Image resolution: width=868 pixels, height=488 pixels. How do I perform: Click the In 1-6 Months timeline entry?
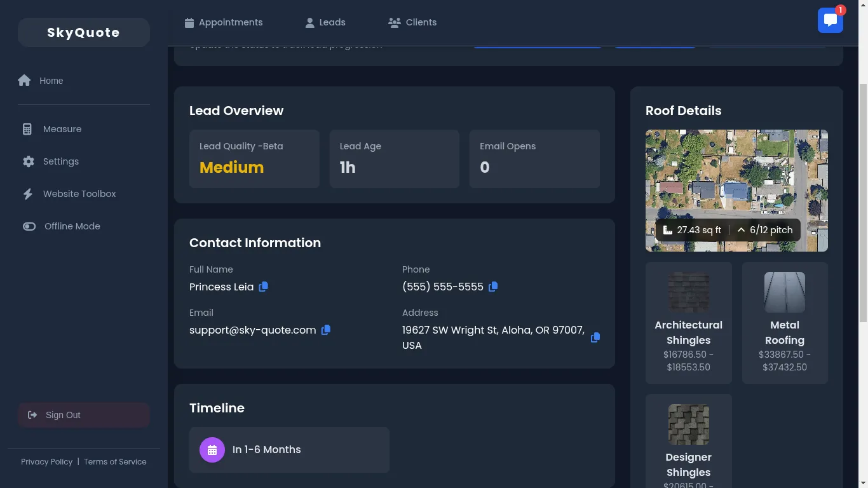point(289,450)
